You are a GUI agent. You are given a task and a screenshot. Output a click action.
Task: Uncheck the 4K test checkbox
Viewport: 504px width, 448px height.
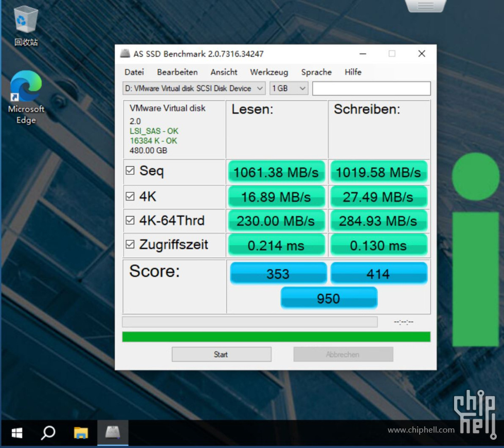pyautogui.click(x=130, y=196)
